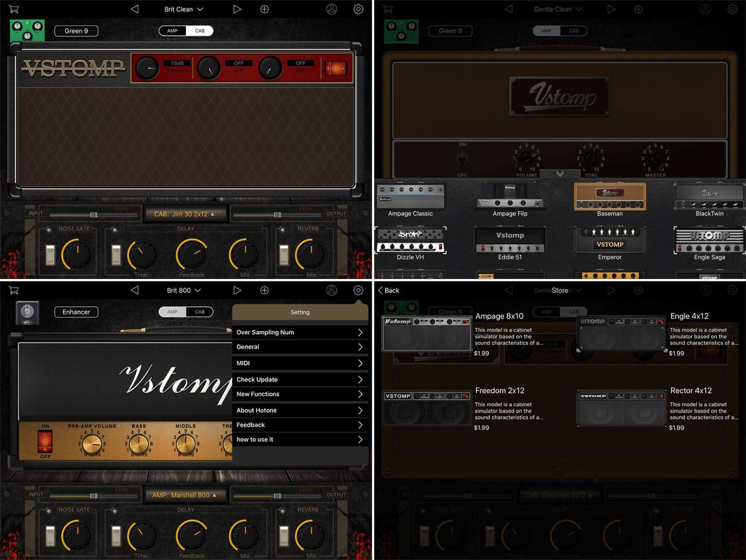
Task: Open user account in Brit Clean panel
Action: pyautogui.click(x=332, y=9)
